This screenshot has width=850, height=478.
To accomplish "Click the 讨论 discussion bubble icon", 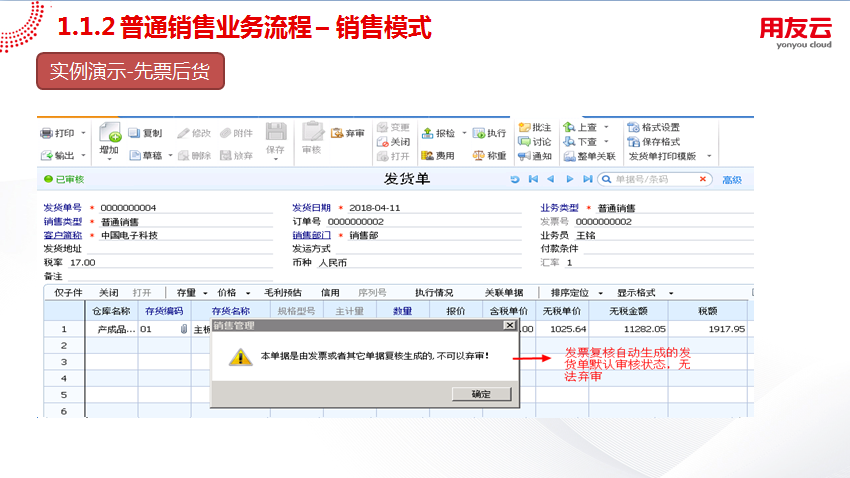I will pyautogui.click(x=524, y=141).
